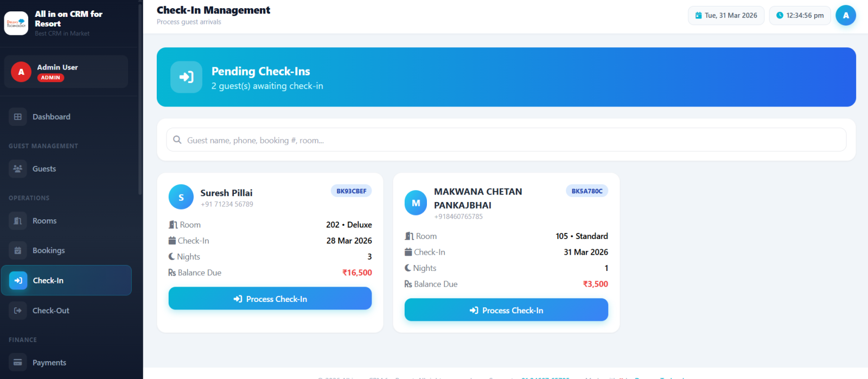Image resolution: width=868 pixels, height=379 pixels.
Task: Process Check-In for Makwana Chetan Pankajbhai
Action: pos(506,311)
